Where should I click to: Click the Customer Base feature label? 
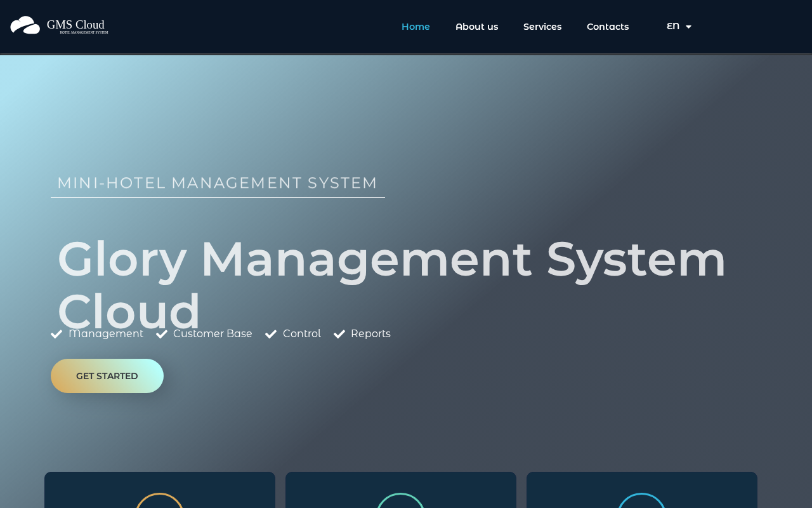click(213, 334)
